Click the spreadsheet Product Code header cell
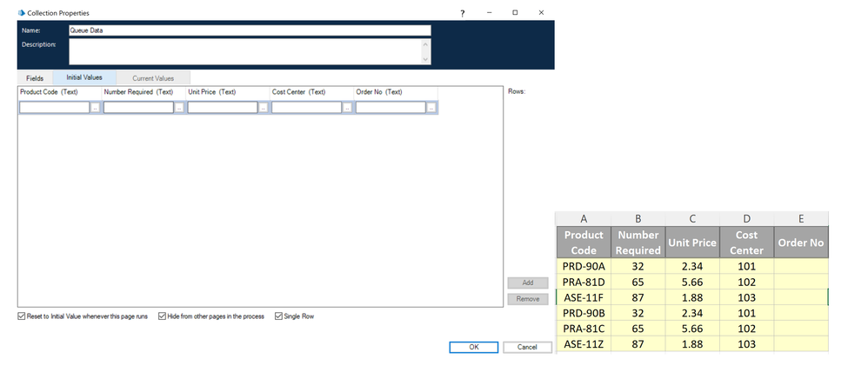The width and height of the screenshot is (868, 379). coord(584,243)
